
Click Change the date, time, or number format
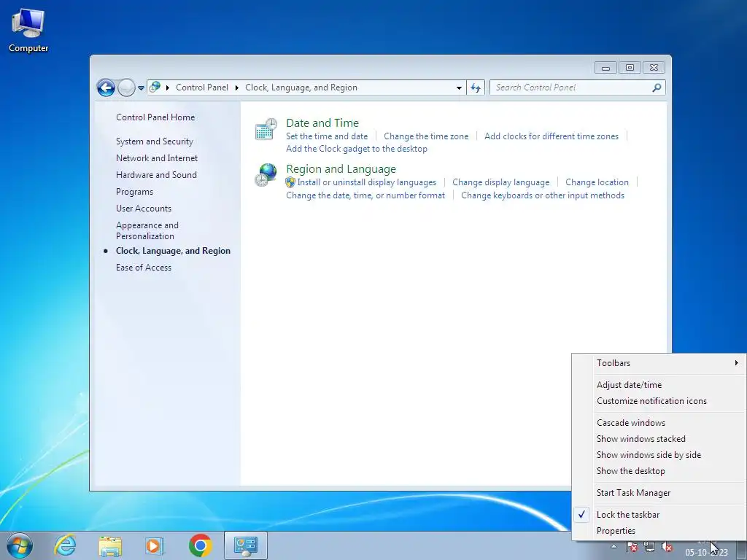(x=365, y=195)
